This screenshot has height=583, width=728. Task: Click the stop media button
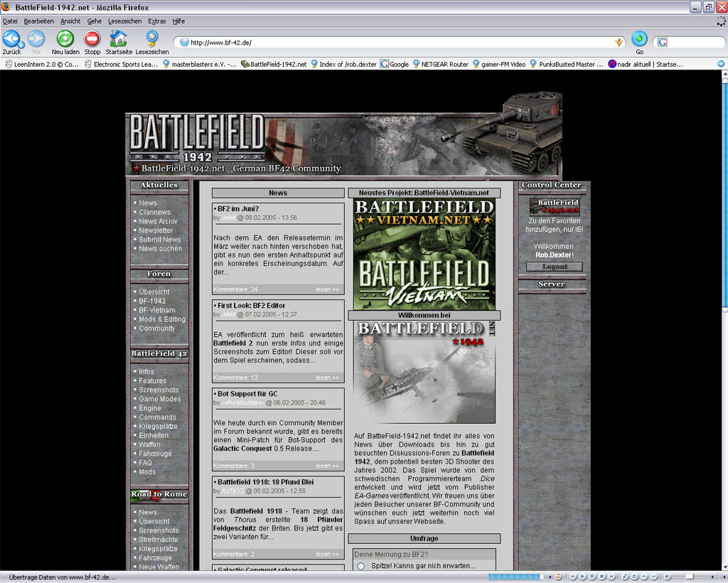[602, 577]
